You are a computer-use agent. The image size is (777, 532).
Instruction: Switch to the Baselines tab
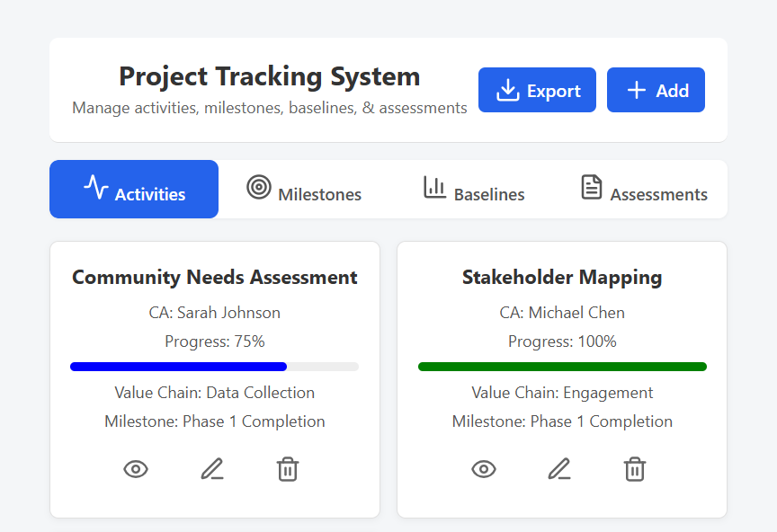pyautogui.click(x=473, y=189)
